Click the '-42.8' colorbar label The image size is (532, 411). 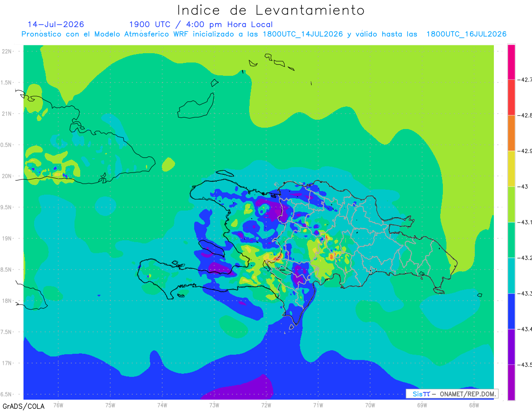pyautogui.click(x=525, y=115)
